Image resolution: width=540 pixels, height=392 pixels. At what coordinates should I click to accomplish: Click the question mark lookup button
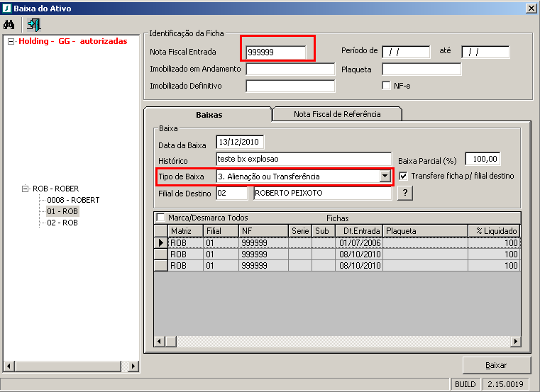tap(404, 194)
